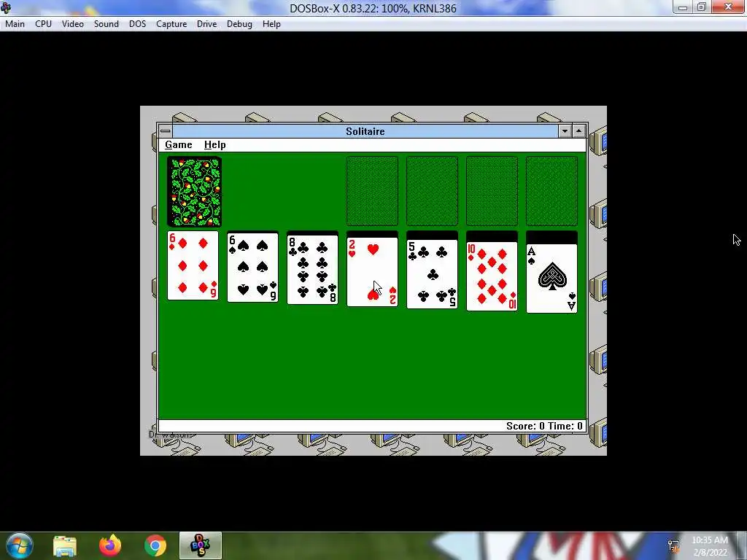This screenshot has width=747, height=560.
Task: Select the ten of diamonds card
Action: 492,276
